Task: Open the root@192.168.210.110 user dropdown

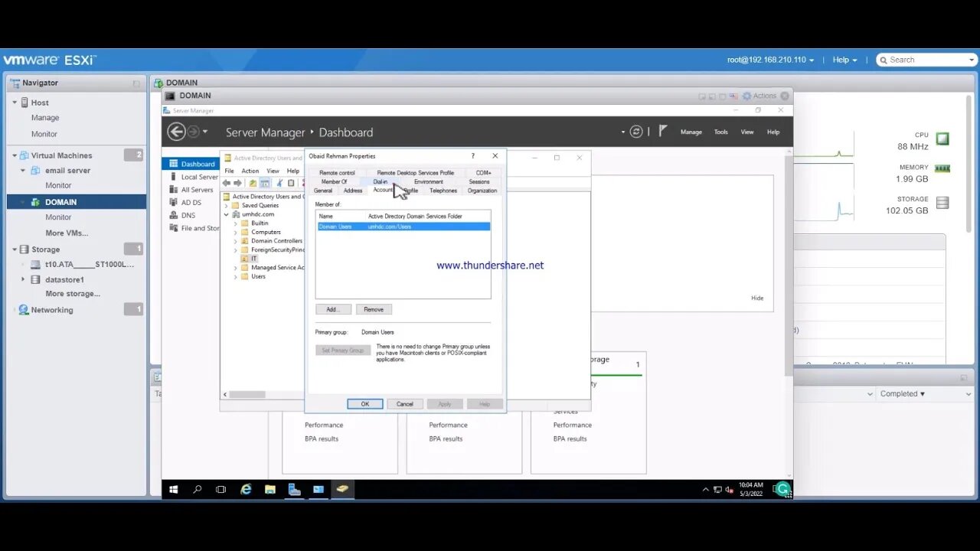Action: [770, 60]
